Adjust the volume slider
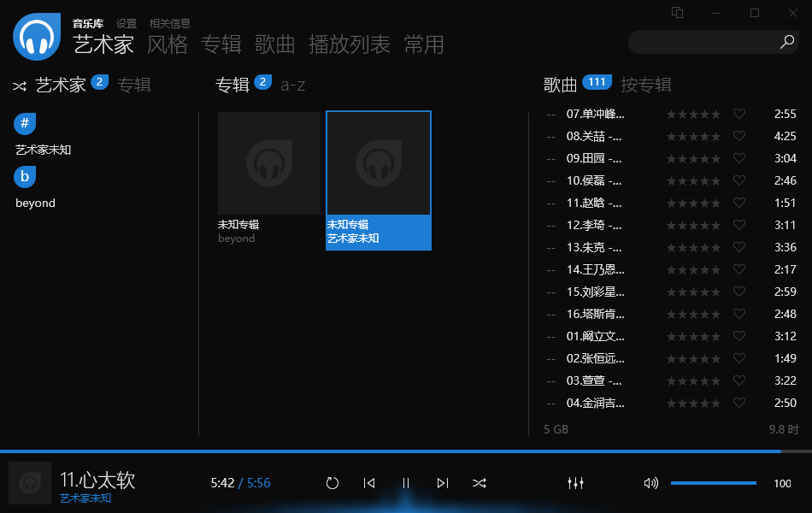 (713, 483)
